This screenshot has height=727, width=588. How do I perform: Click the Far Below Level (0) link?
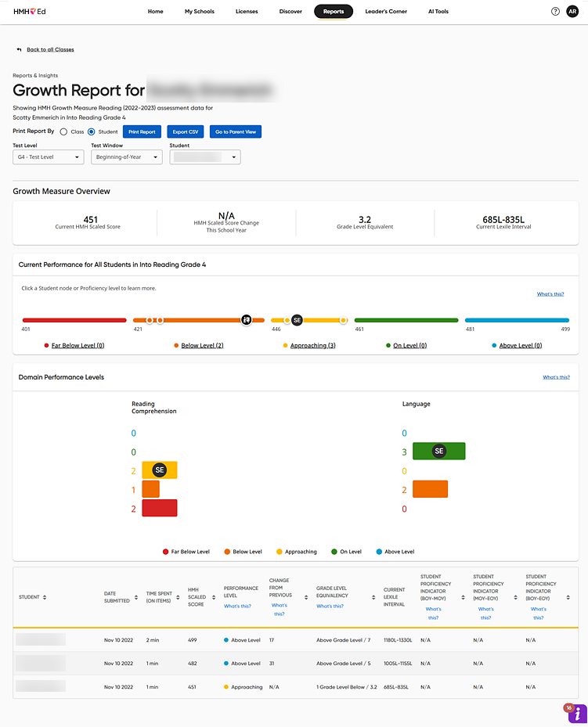pyautogui.click(x=78, y=345)
